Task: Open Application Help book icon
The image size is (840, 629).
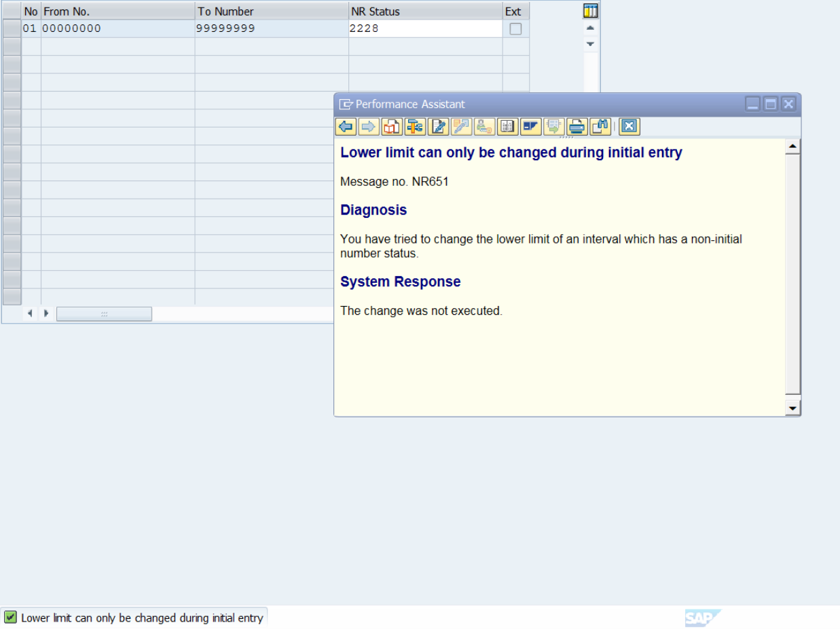Action: 392,126
